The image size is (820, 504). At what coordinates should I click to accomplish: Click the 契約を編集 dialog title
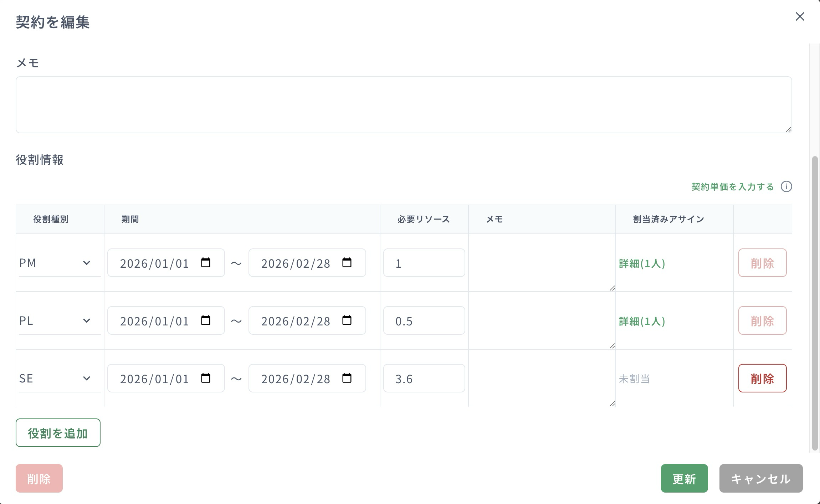(x=53, y=22)
